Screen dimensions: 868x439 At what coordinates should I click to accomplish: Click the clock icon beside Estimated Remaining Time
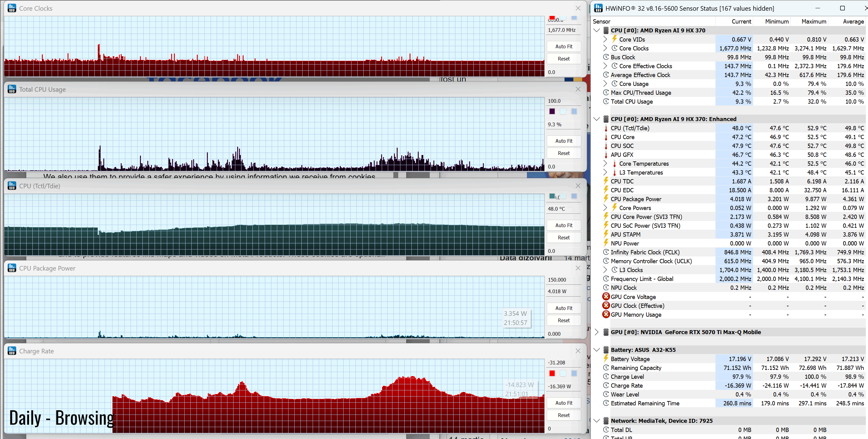(x=606, y=403)
